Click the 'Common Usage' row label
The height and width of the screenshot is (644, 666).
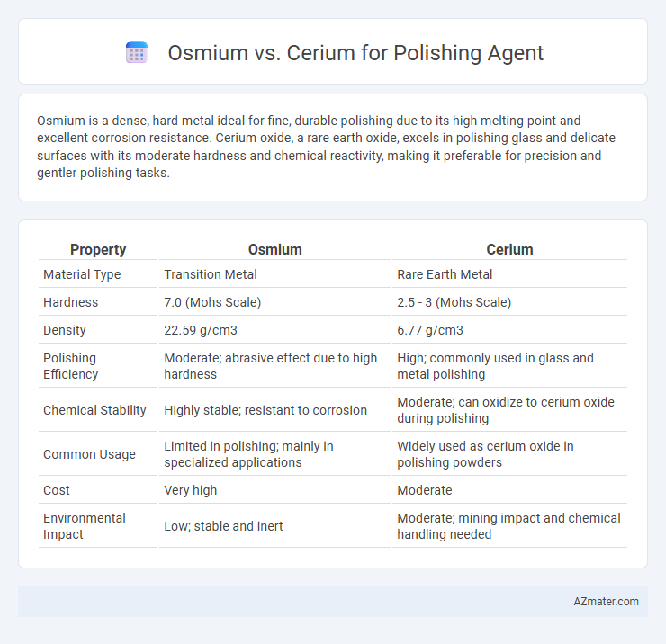click(x=89, y=454)
